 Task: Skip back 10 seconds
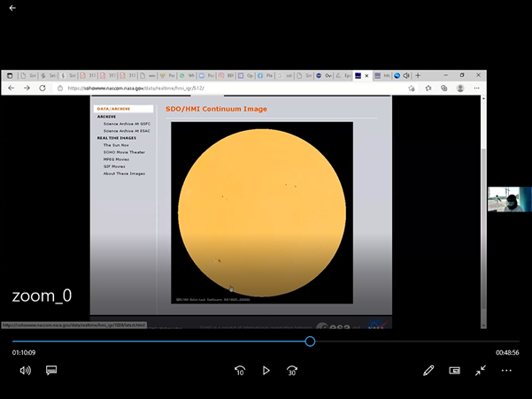point(239,371)
